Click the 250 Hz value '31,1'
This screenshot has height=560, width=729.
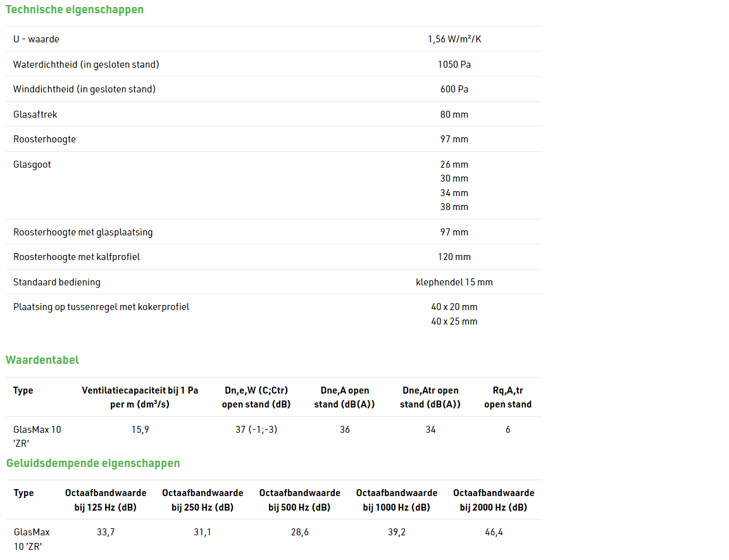202,532
